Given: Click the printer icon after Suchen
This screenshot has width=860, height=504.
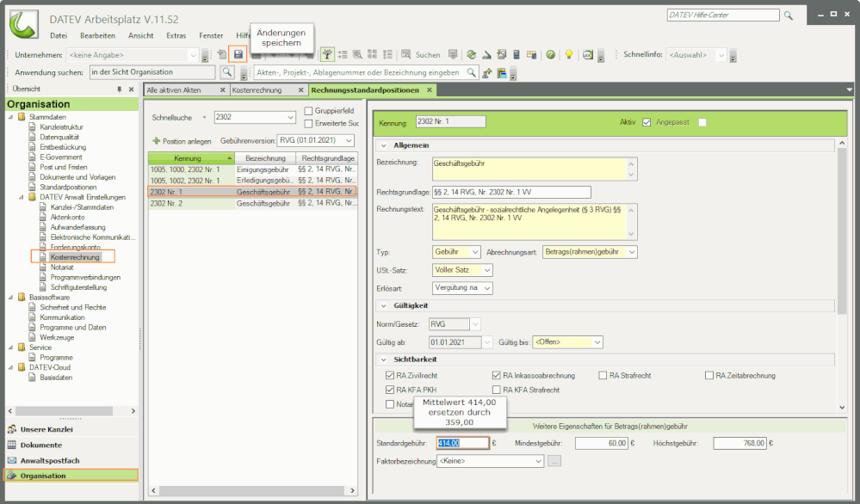Looking at the screenshot, I should [453, 54].
